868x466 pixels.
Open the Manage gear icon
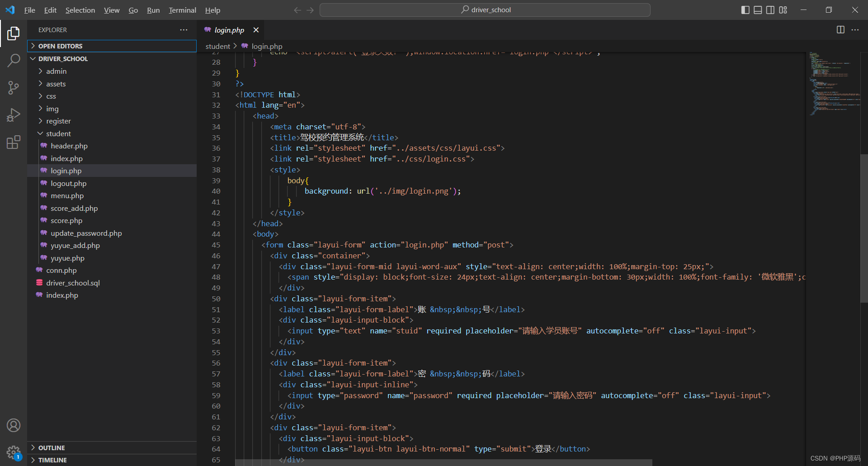[x=14, y=452]
